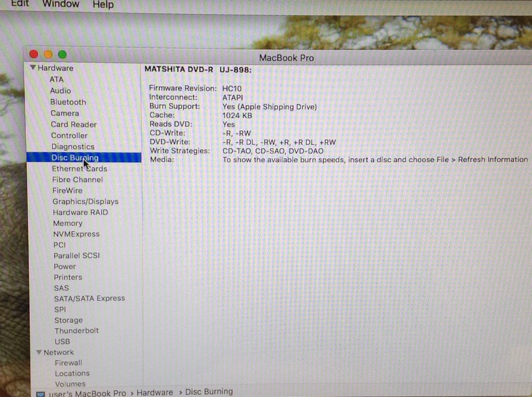Screen dimensions: 532x397
Task: Click Disc Burning in the path bar
Action: (209, 392)
